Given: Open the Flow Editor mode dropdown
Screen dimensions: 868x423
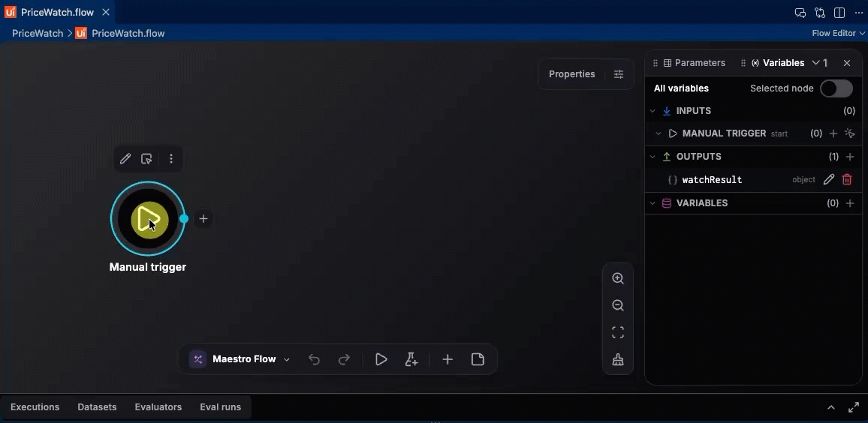Looking at the screenshot, I should tap(837, 33).
